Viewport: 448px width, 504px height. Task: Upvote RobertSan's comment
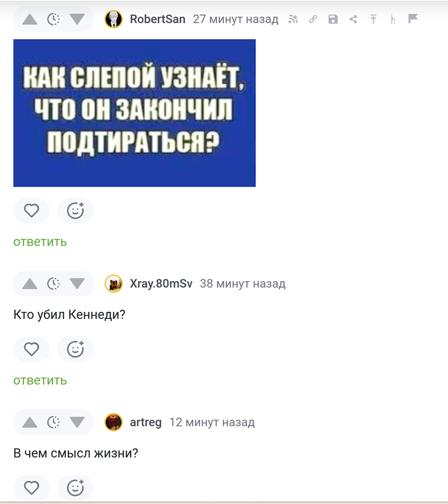[30, 19]
